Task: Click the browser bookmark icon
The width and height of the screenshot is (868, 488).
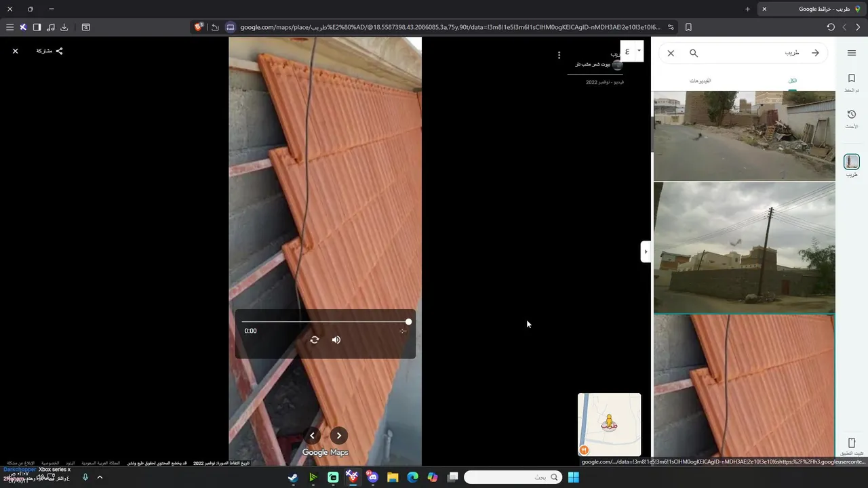Action: (x=688, y=27)
